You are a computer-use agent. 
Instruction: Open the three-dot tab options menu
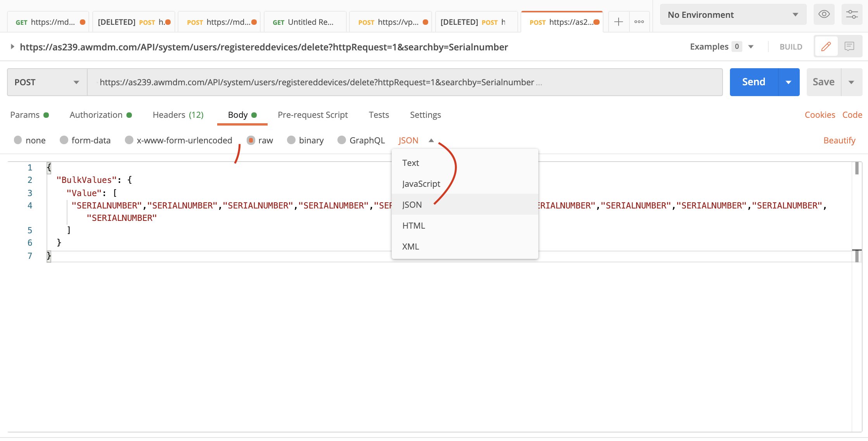click(x=639, y=22)
